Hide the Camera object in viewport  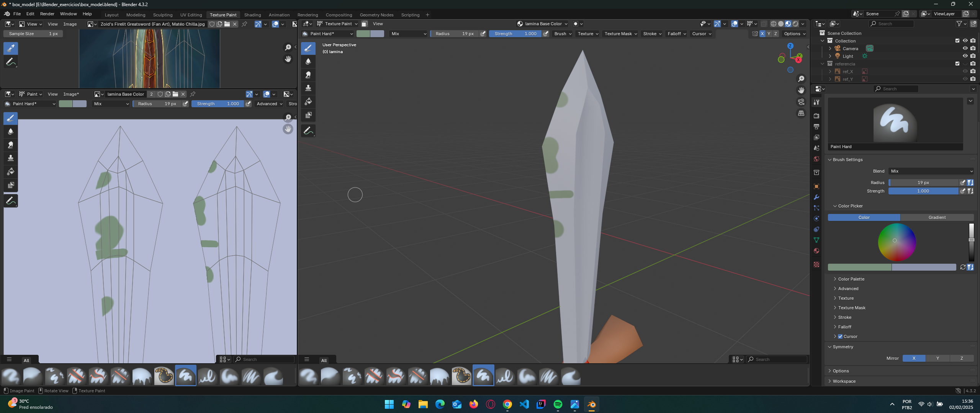965,48
